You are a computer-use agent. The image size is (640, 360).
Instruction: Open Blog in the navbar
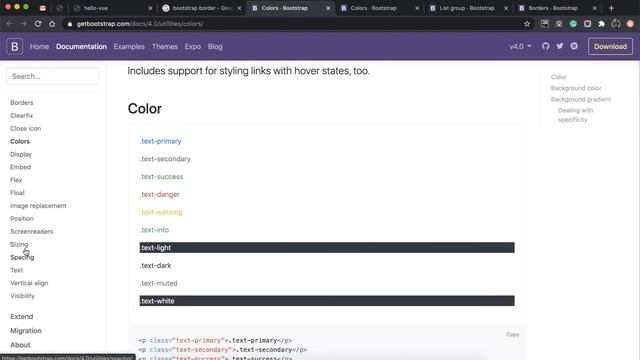215,47
